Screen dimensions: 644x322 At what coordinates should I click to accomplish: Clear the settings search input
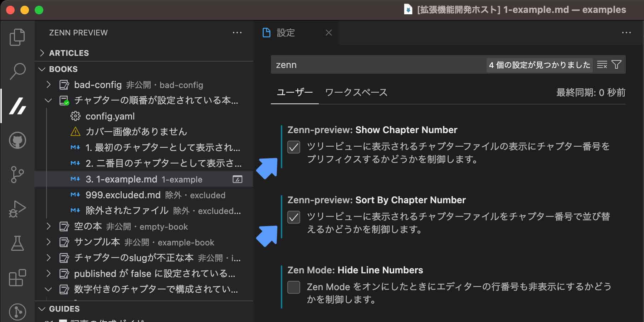tap(602, 64)
